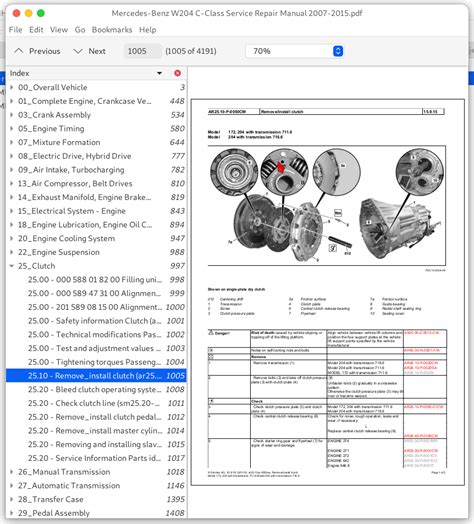Select '25.20 - Remove_install master cylin...' entry
The width and height of the screenshot is (474, 524).
point(96,430)
